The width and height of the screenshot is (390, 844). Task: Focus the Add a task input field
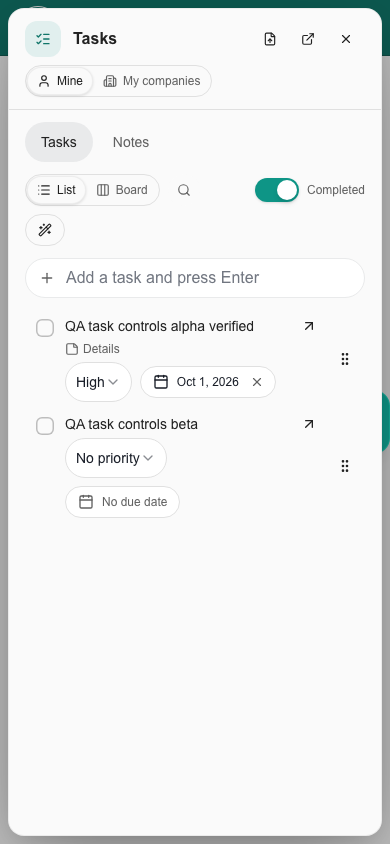[x=195, y=278]
